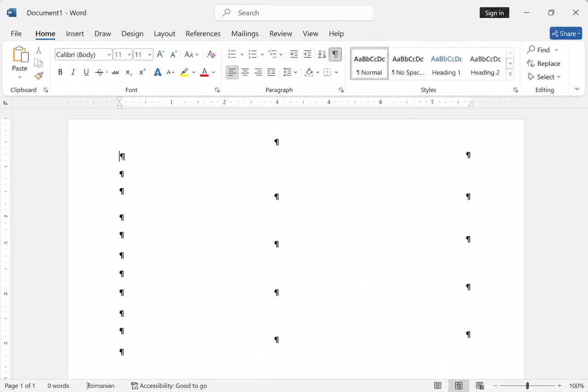Viewport: 588px width, 392px height.
Task: Toggle Show/Hide paragraph marks
Action: tap(335, 54)
